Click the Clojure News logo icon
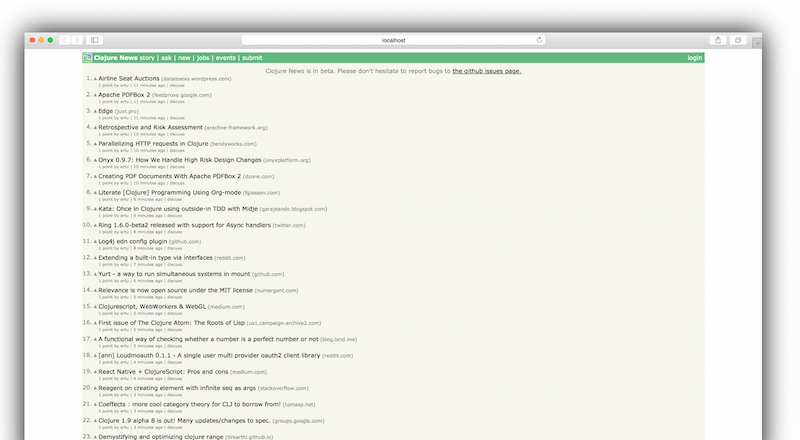The image size is (800, 440). click(x=87, y=58)
